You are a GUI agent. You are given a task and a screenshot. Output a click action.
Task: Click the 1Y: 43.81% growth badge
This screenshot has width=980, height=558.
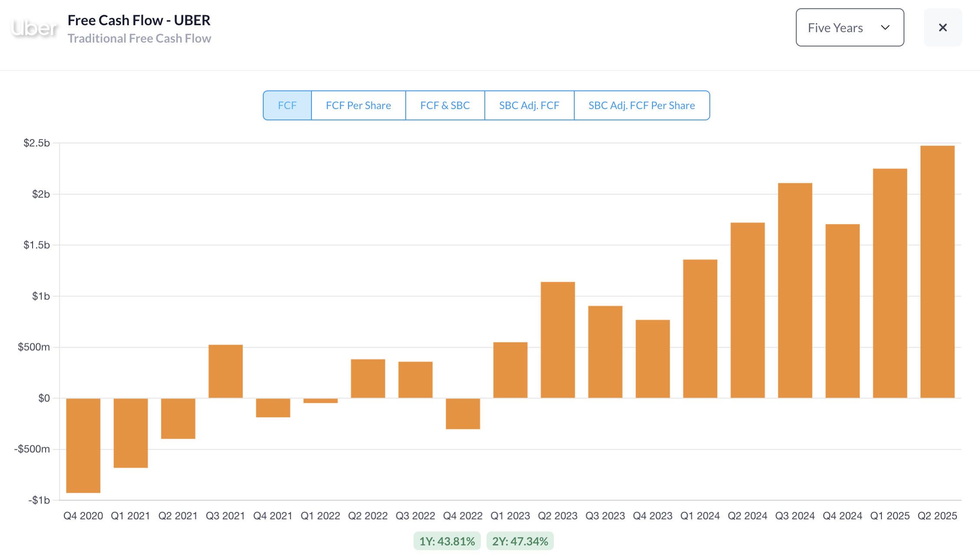(447, 541)
